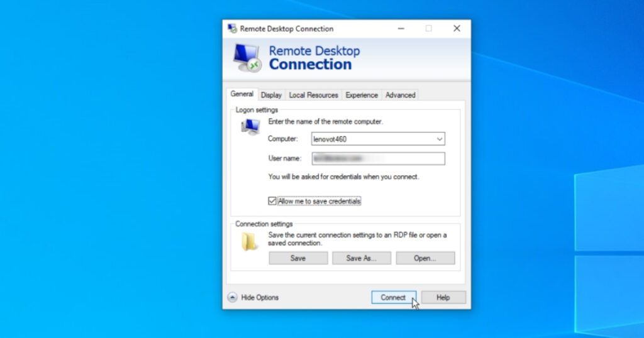The image size is (644, 338).
Task: Click the 'Enter the name of the remote computer' text
Action: [x=326, y=121]
